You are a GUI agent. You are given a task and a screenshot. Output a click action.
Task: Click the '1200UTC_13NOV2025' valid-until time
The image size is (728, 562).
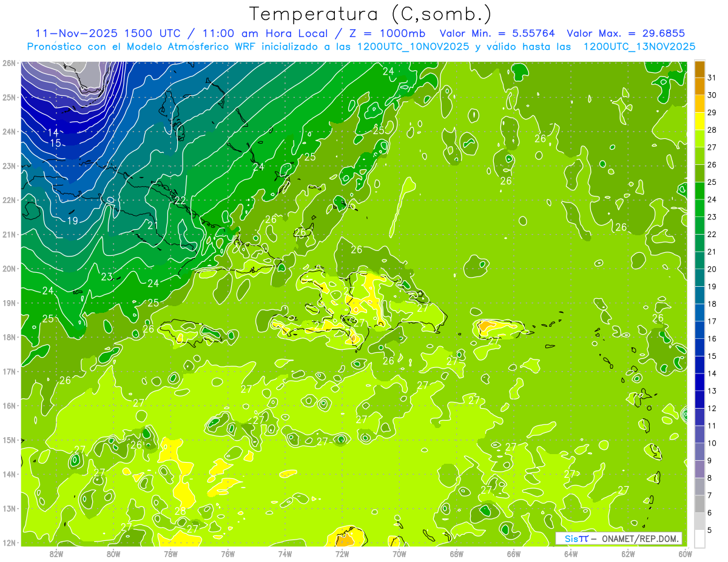pos(639,47)
